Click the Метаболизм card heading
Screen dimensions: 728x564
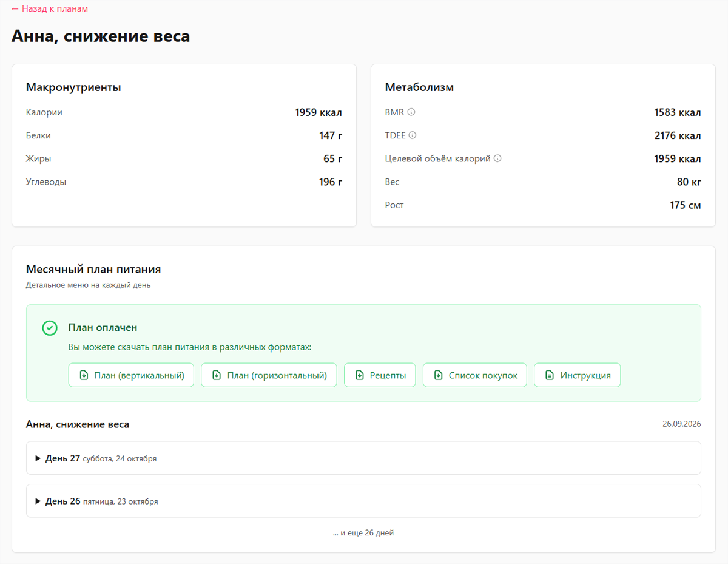tap(419, 87)
